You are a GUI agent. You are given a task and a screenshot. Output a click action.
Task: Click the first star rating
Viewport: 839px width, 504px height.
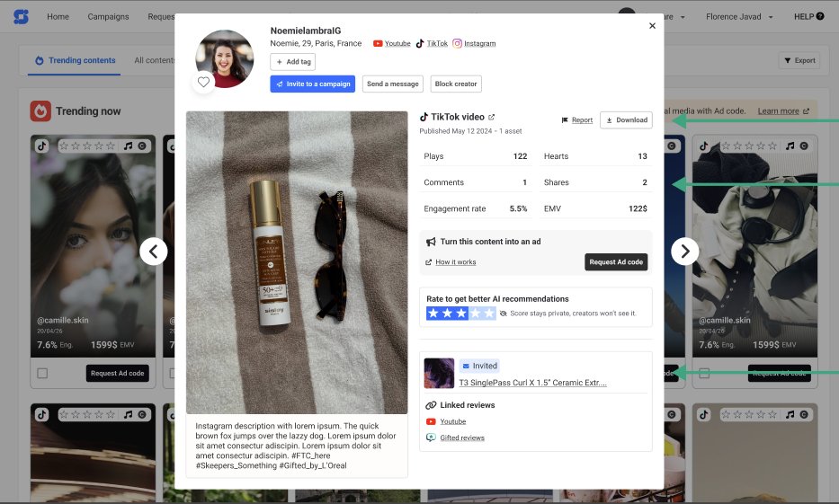pyautogui.click(x=433, y=314)
